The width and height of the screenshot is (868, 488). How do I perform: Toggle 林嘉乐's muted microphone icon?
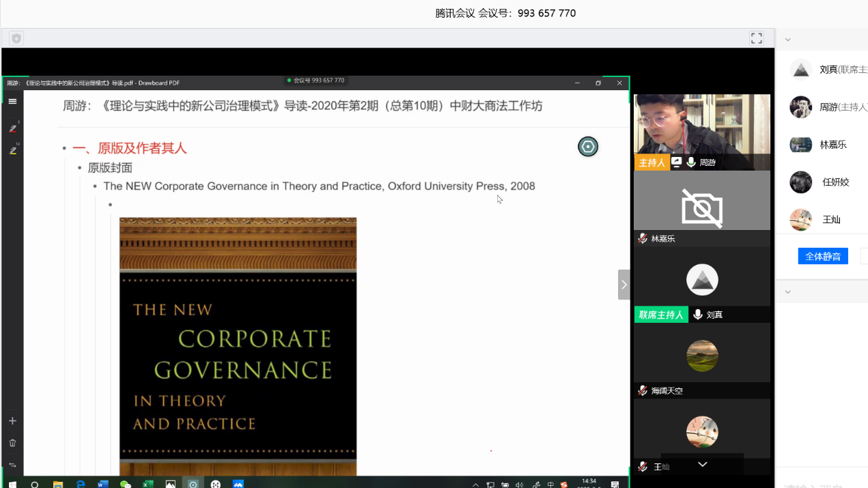643,239
